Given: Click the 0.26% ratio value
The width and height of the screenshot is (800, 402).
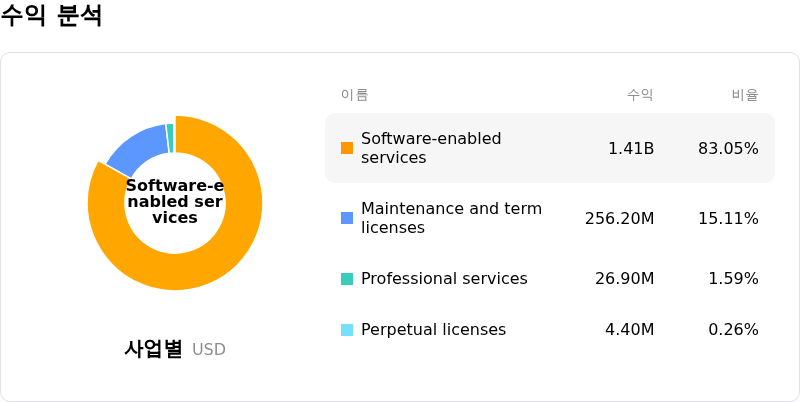Looking at the screenshot, I should tap(733, 330).
